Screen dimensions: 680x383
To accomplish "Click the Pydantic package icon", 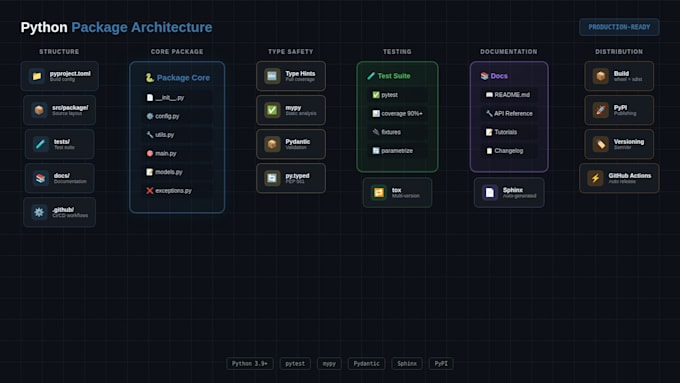I will (272, 144).
